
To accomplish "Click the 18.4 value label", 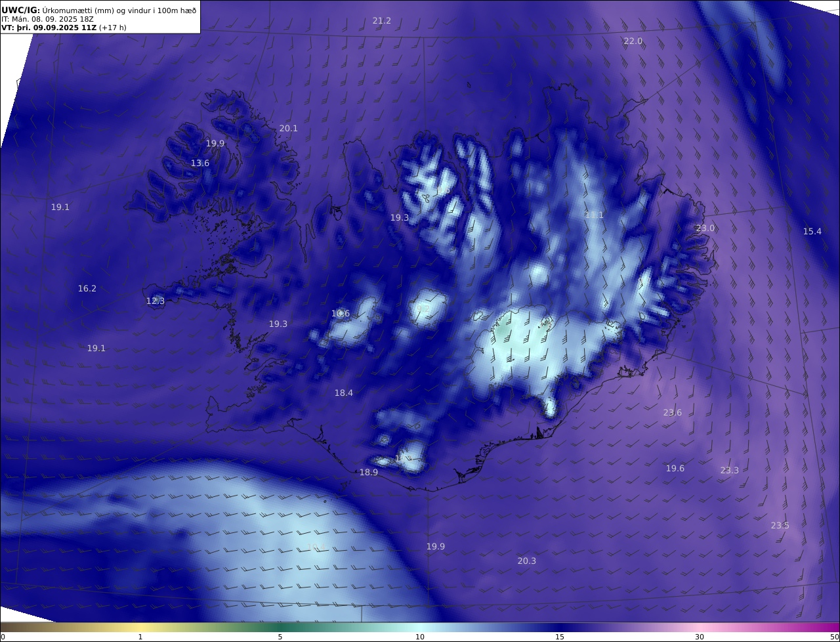I will tap(344, 393).
